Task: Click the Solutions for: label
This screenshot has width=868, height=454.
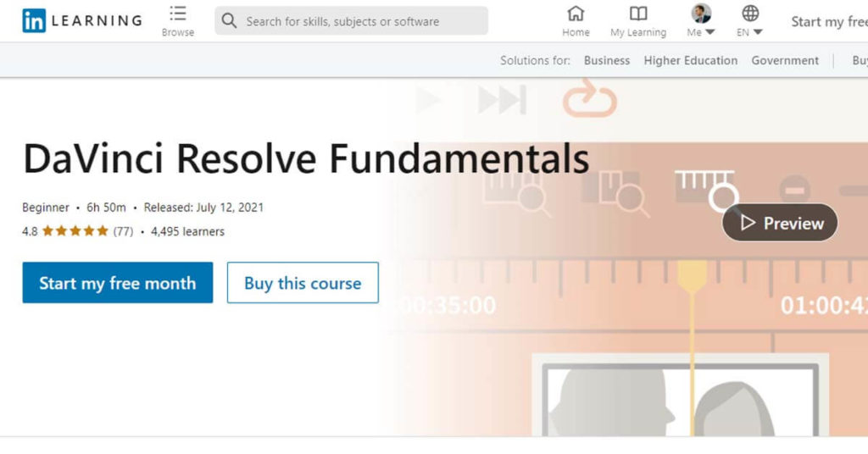Action: (535, 60)
